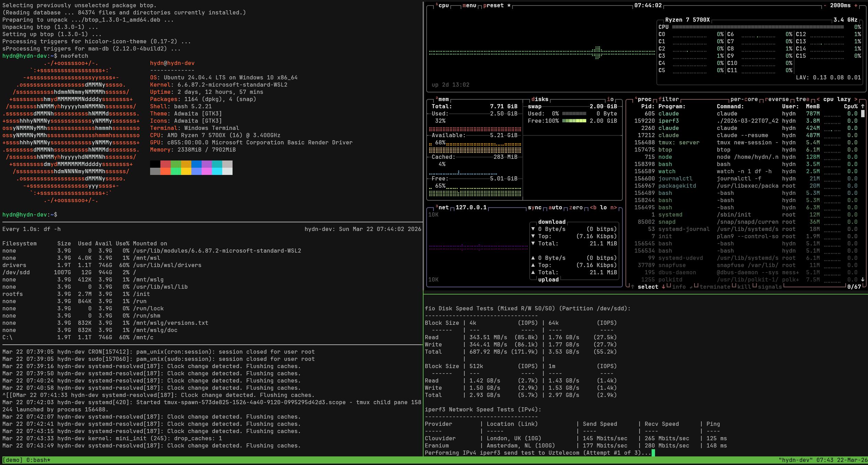Viewport: 868px width, 465px height.
Task: Toggle the cpu box title
Action: 443,5
